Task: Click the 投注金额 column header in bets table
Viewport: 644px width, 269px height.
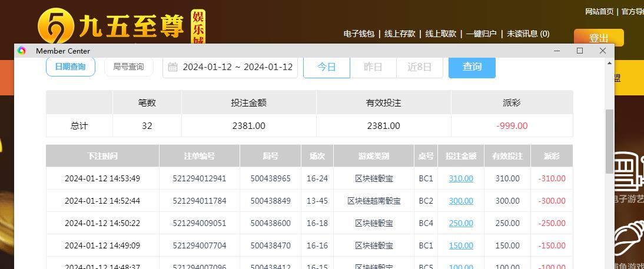Action: (461, 156)
